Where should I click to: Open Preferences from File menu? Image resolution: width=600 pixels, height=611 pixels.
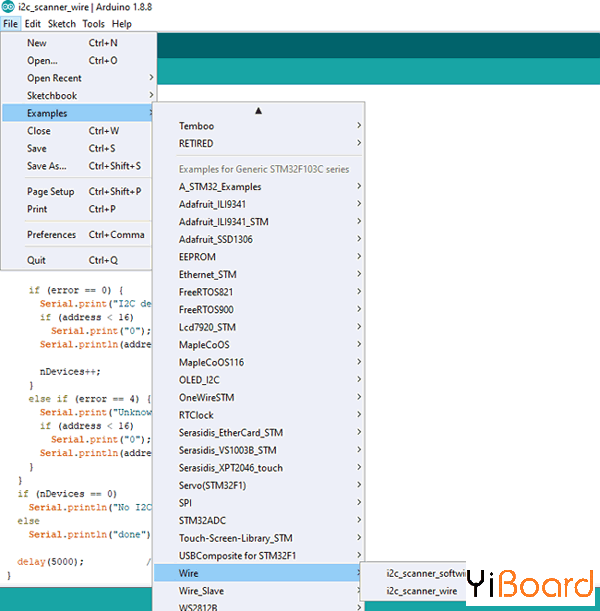pyautogui.click(x=51, y=235)
